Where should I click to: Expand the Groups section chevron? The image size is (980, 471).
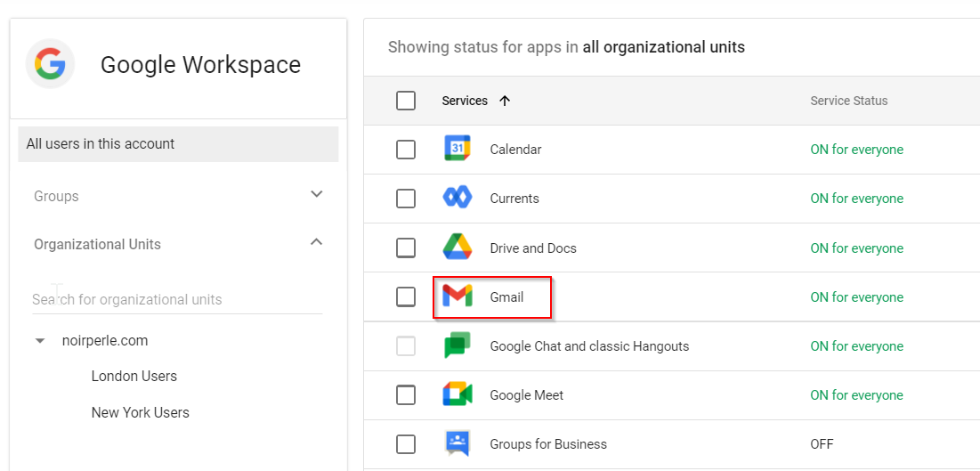(316, 195)
